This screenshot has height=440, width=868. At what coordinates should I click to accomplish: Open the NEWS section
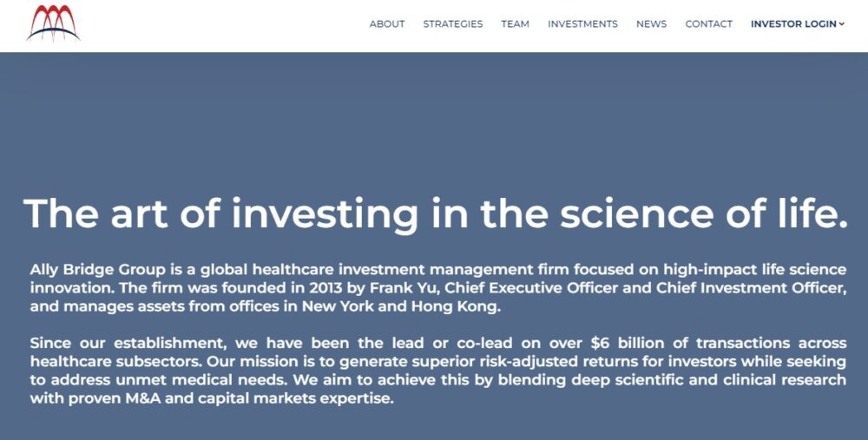click(x=651, y=23)
